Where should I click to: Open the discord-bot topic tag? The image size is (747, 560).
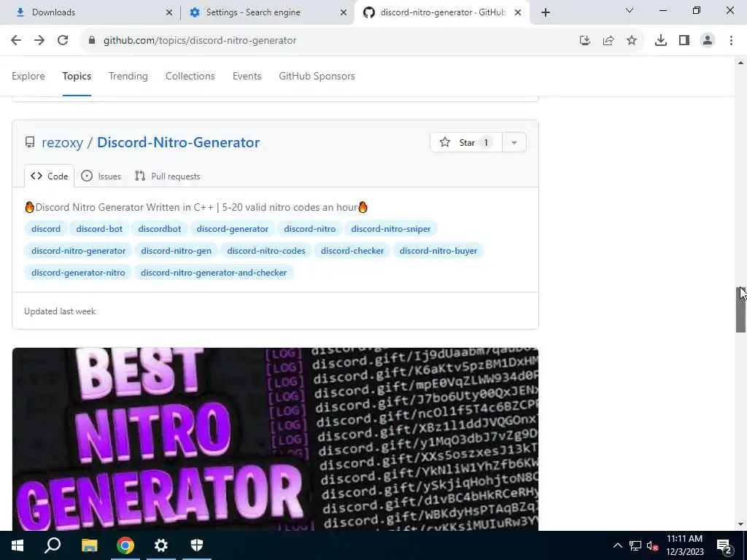pyautogui.click(x=99, y=229)
